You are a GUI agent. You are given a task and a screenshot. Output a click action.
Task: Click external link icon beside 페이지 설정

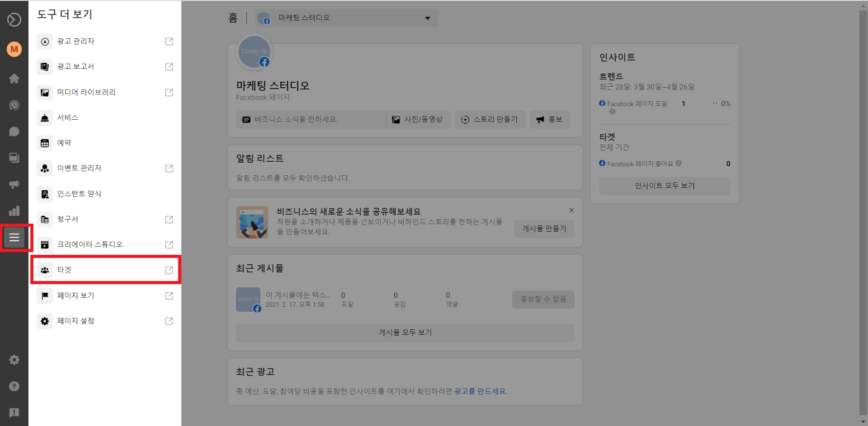tap(169, 321)
